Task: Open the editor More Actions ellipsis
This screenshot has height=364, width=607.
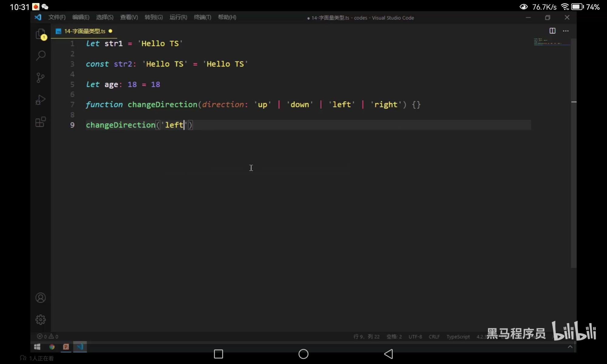Action: point(566,31)
